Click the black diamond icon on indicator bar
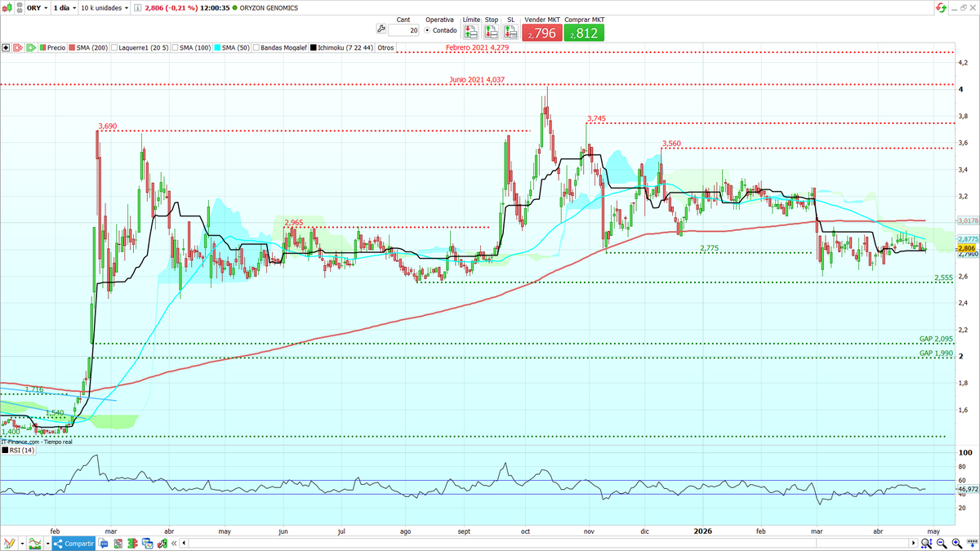980x551 pixels. tap(7, 47)
